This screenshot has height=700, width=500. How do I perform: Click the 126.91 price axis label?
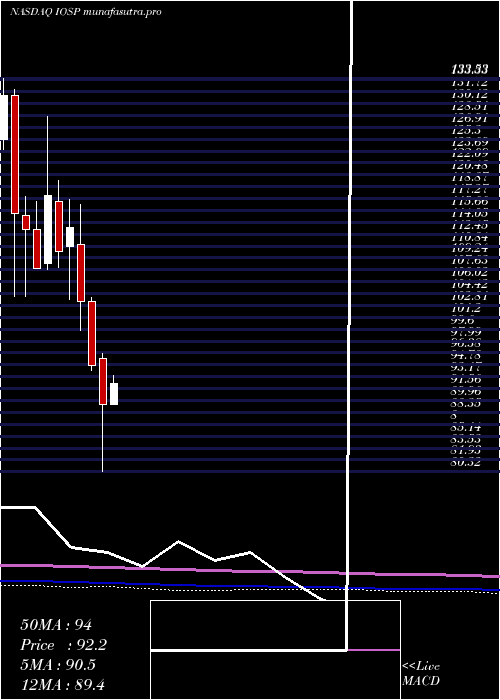pos(470,119)
